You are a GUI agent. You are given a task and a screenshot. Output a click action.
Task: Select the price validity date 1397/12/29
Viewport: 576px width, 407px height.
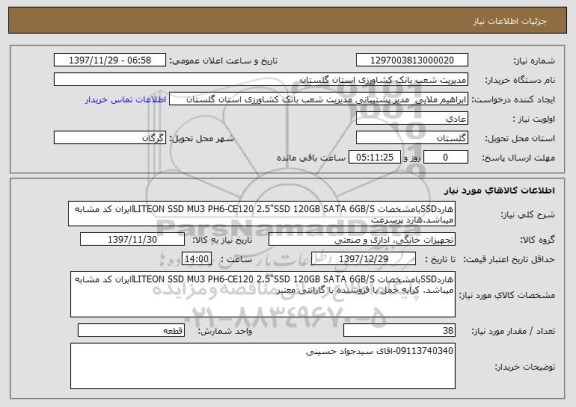tap(363, 259)
